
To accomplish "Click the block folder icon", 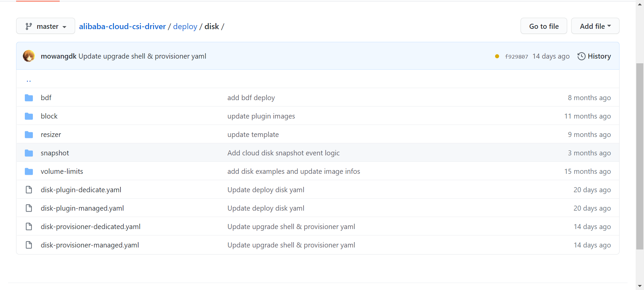I will [29, 116].
